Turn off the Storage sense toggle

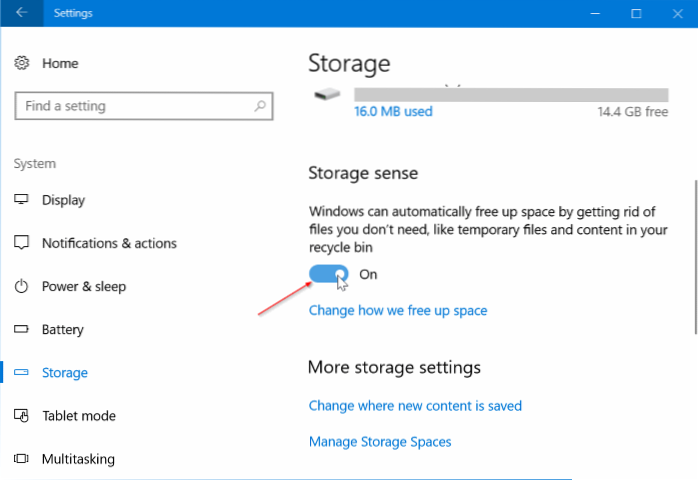pos(329,274)
